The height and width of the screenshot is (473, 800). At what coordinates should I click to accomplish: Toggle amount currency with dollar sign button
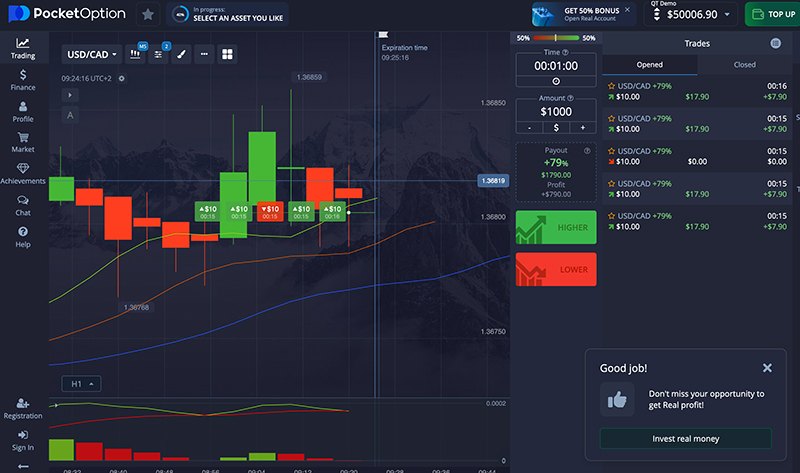556,128
